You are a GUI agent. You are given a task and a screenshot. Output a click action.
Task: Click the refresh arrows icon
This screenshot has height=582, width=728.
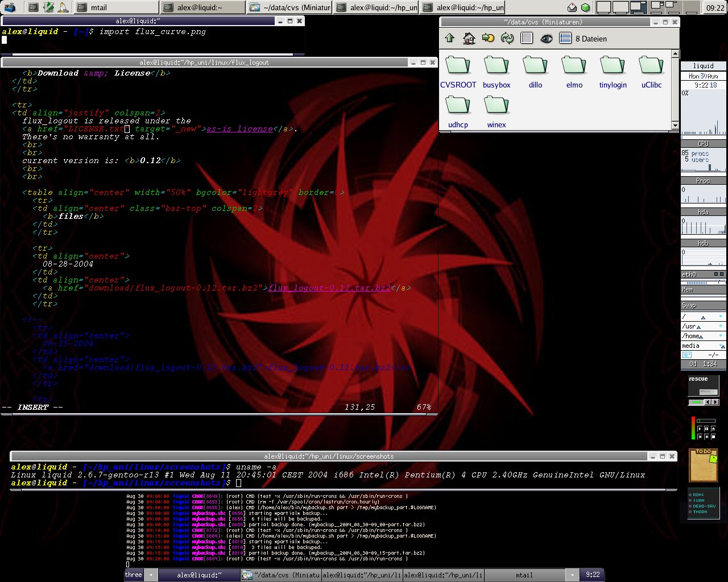[507, 38]
